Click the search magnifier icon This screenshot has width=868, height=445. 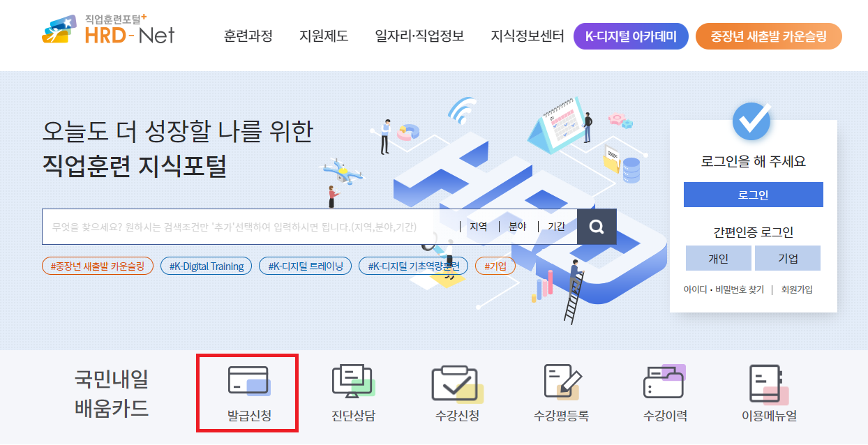[597, 226]
